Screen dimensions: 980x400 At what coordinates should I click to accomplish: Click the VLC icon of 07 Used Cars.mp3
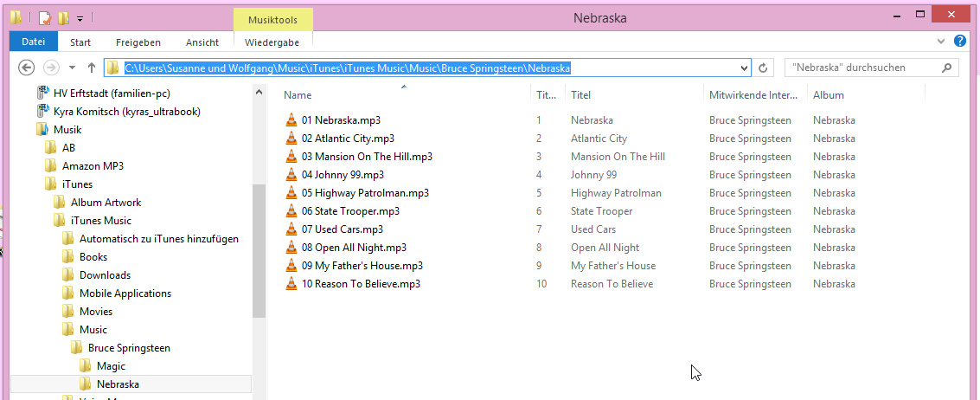click(x=291, y=229)
